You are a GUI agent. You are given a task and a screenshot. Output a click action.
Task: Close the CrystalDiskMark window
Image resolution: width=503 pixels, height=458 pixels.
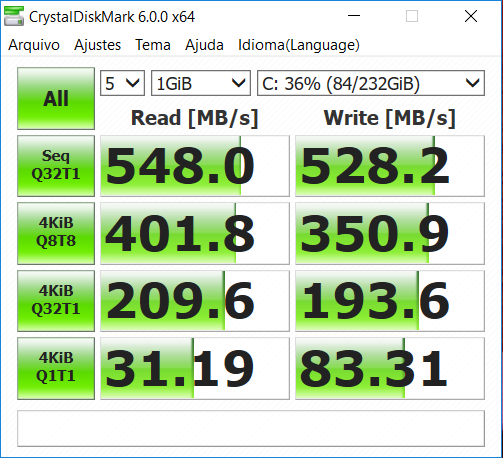[471, 16]
